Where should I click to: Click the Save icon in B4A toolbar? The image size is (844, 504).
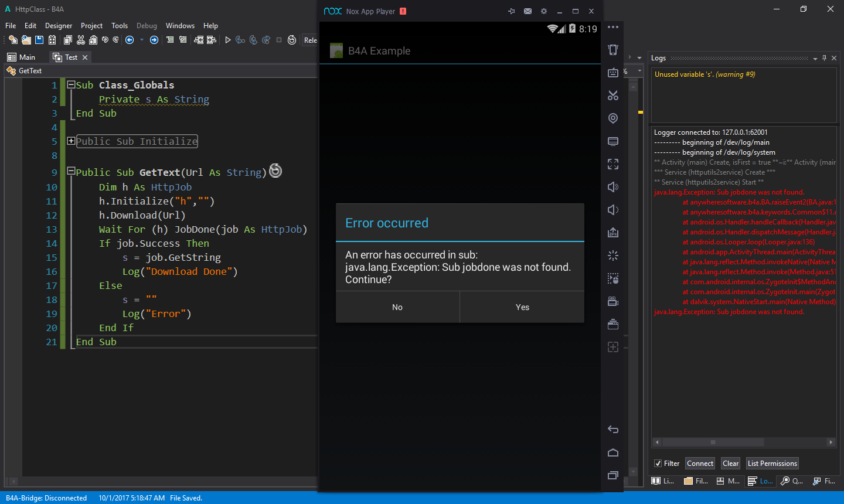pyautogui.click(x=39, y=40)
